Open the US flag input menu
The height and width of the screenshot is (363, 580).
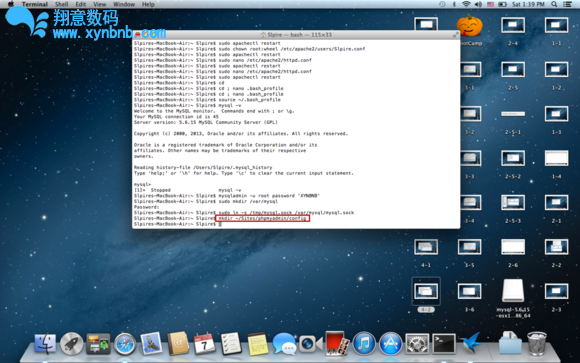(490, 4)
